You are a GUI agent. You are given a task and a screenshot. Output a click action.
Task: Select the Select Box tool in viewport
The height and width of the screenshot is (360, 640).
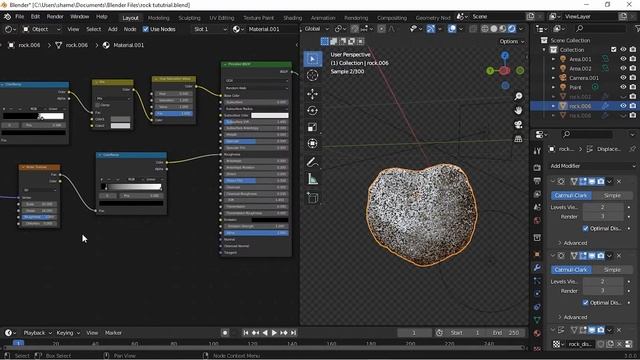(x=312, y=59)
